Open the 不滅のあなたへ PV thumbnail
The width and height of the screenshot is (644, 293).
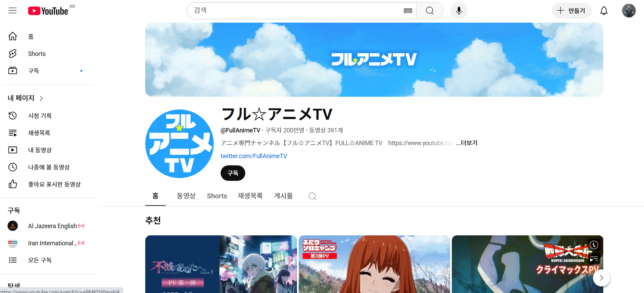pos(221,264)
